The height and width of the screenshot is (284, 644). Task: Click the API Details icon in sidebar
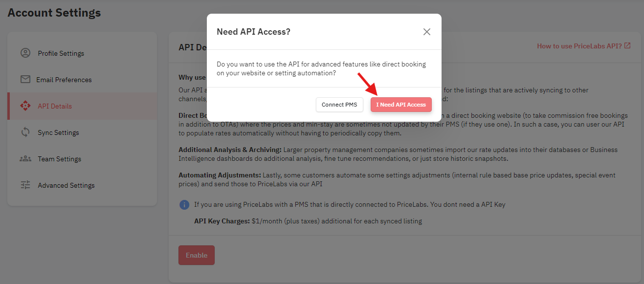coord(25,106)
